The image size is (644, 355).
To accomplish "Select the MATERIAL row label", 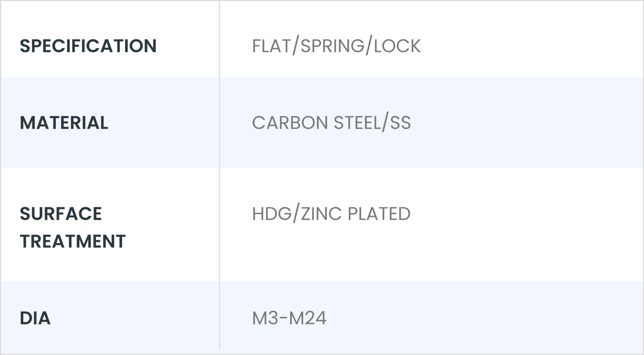I will coord(64,123).
